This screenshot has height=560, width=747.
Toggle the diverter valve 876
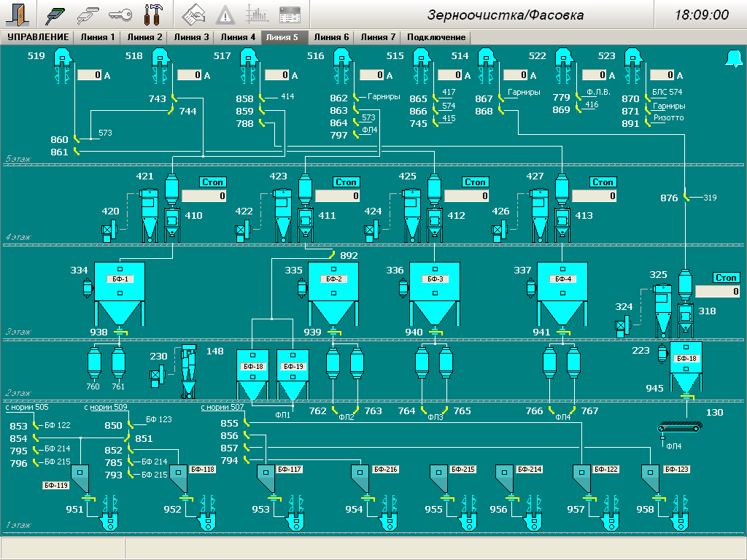686,198
